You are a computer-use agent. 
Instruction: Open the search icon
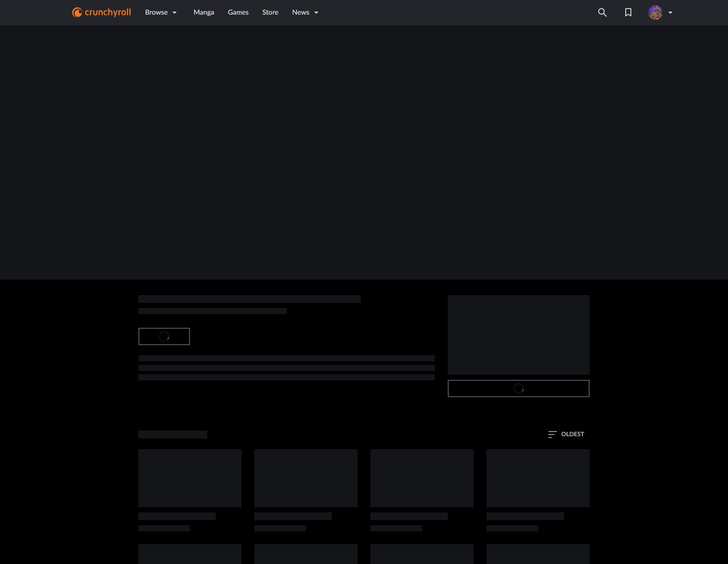pos(602,12)
